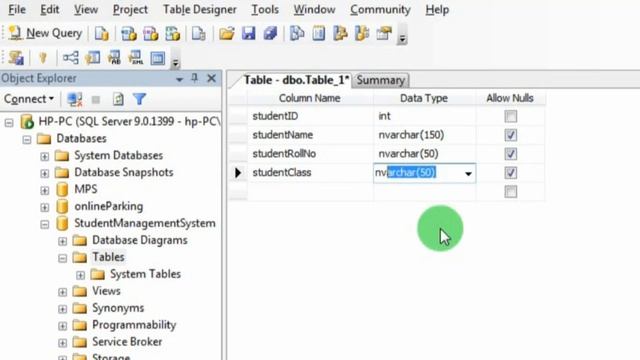The width and height of the screenshot is (640, 360).
Task: Open a SQL Server Mobile Query
Action: 198,33
